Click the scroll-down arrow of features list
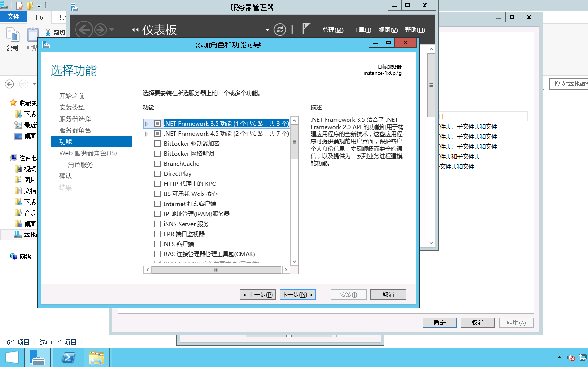 [294, 262]
